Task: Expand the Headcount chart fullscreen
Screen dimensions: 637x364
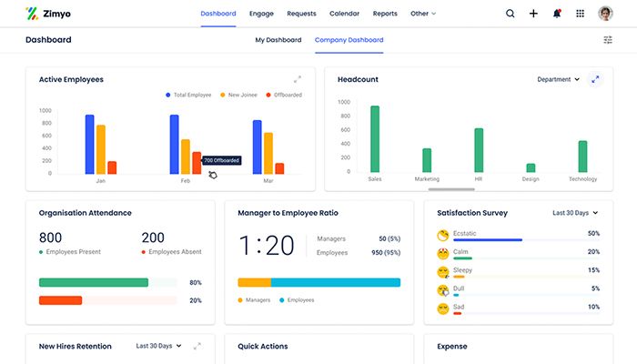Action: pyautogui.click(x=595, y=79)
